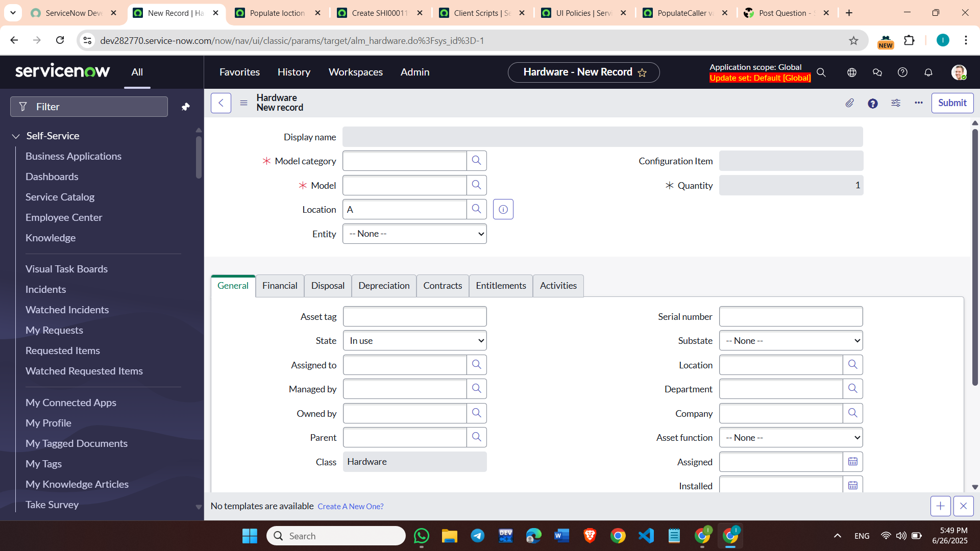Open the Assigned to lookup icon
980x551 pixels.
coord(476,365)
